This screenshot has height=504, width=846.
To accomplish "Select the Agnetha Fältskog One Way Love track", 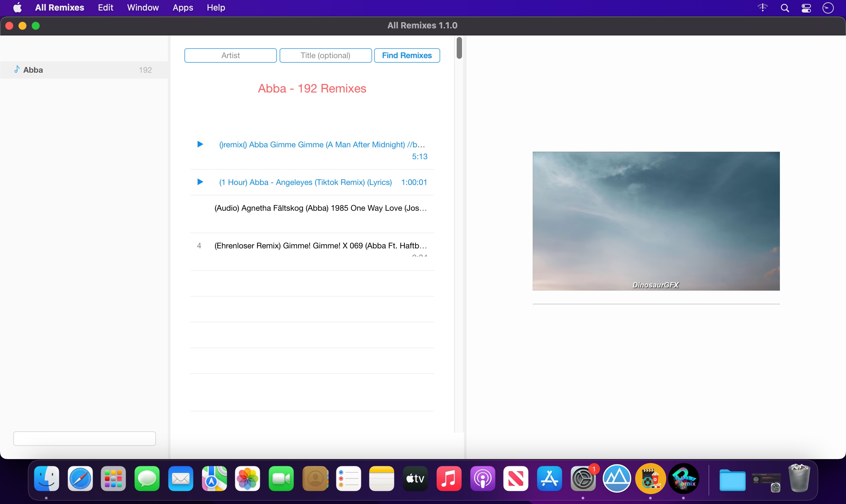I will point(320,208).
